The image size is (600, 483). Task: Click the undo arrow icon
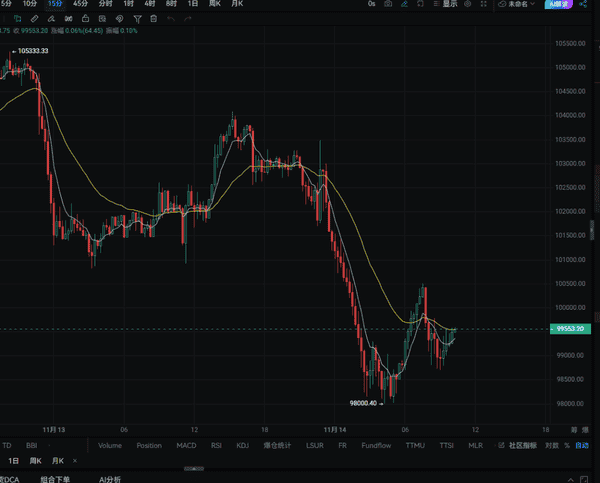[171, 19]
